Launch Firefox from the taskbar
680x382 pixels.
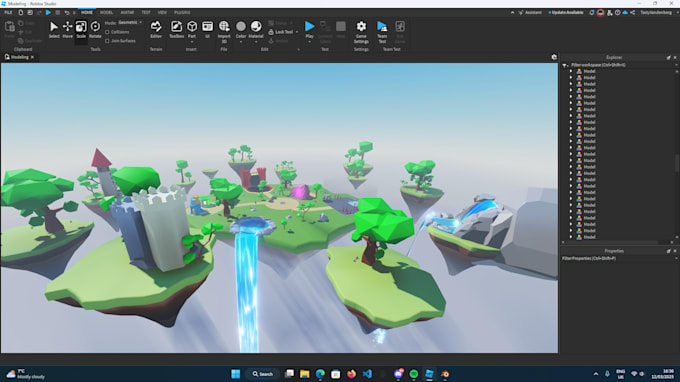pyautogui.click(x=351, y=374)
